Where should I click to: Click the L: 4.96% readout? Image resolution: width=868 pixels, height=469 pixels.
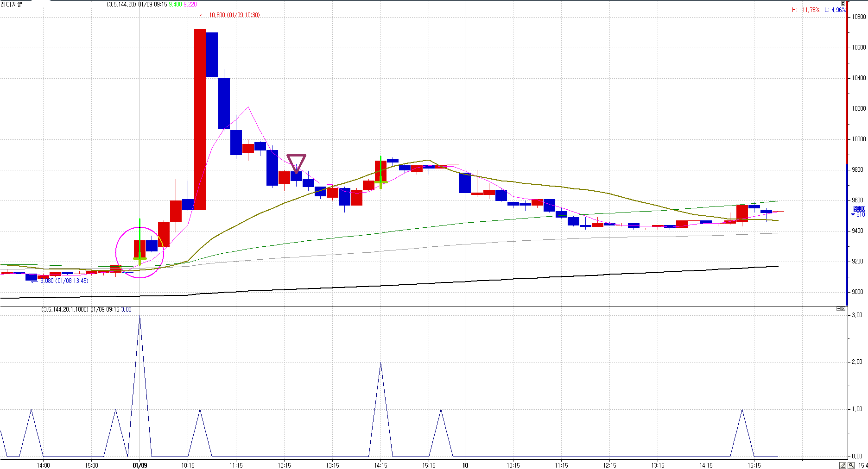click(835, 10)
